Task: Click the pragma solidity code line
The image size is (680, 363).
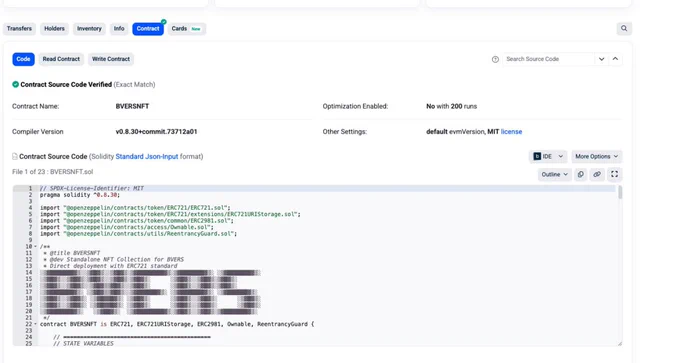Action: pyautogui.click(x=80, y=195)
